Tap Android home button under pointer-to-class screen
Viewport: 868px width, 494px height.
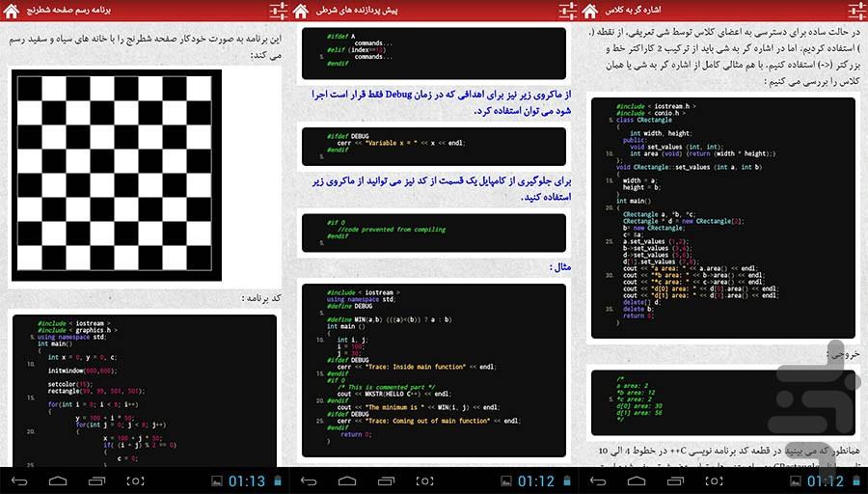tap(637, 480)
